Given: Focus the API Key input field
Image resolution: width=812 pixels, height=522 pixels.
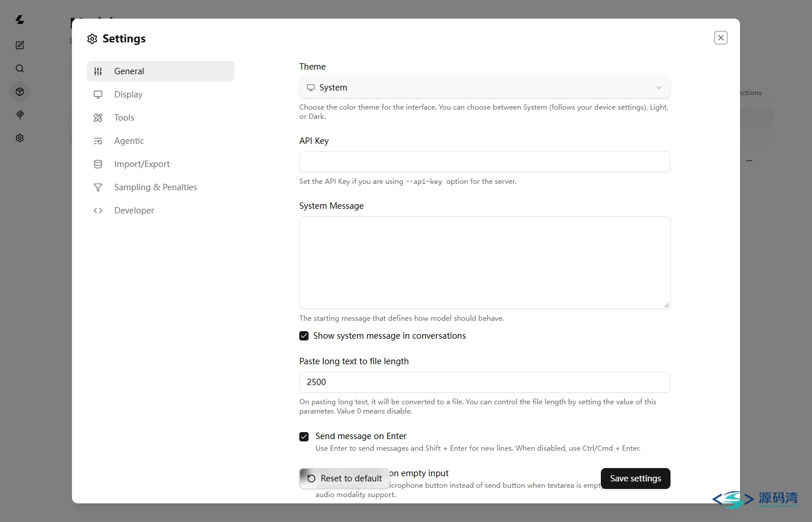Looking at the screenshot, I should [485, 162].
